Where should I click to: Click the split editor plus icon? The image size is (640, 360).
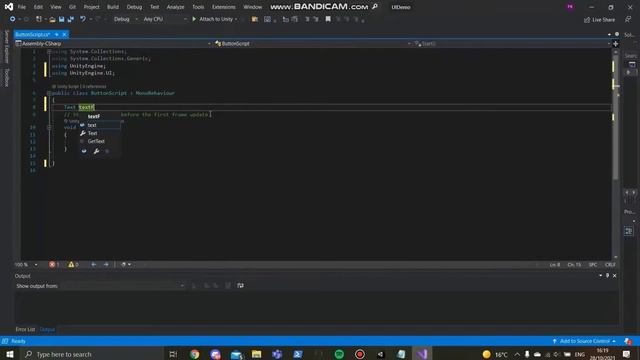(x=616, y=44)
